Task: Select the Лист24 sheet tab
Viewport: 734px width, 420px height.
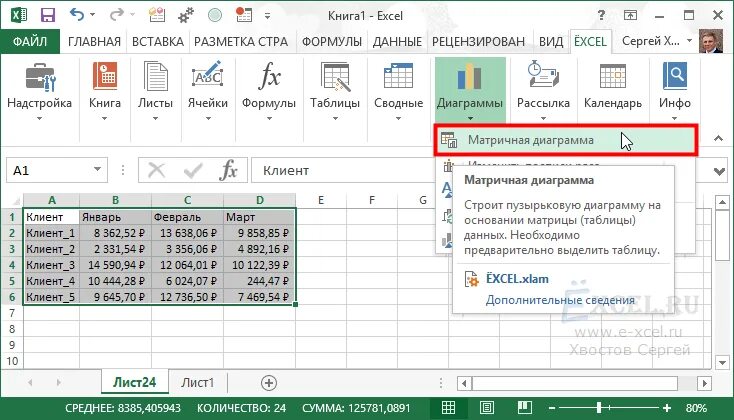Action: 134,383
